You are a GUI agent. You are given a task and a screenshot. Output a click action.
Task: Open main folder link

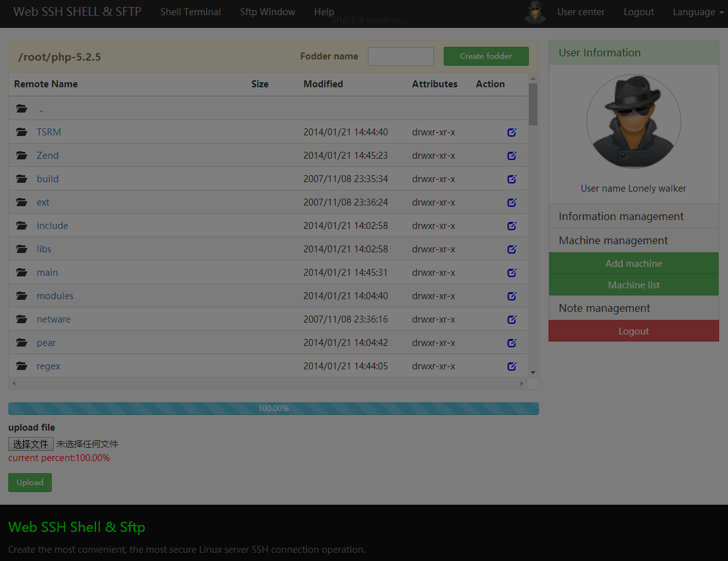coord(47,273)
